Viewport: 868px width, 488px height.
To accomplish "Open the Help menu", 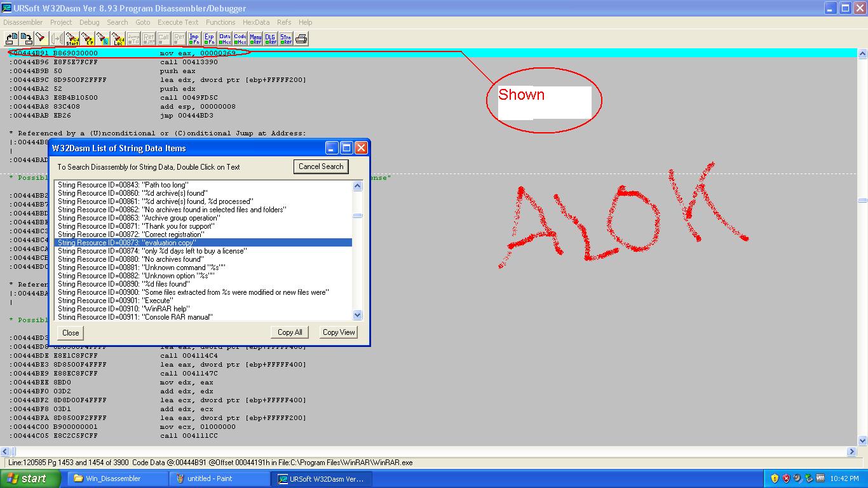I will coord(306,22).
